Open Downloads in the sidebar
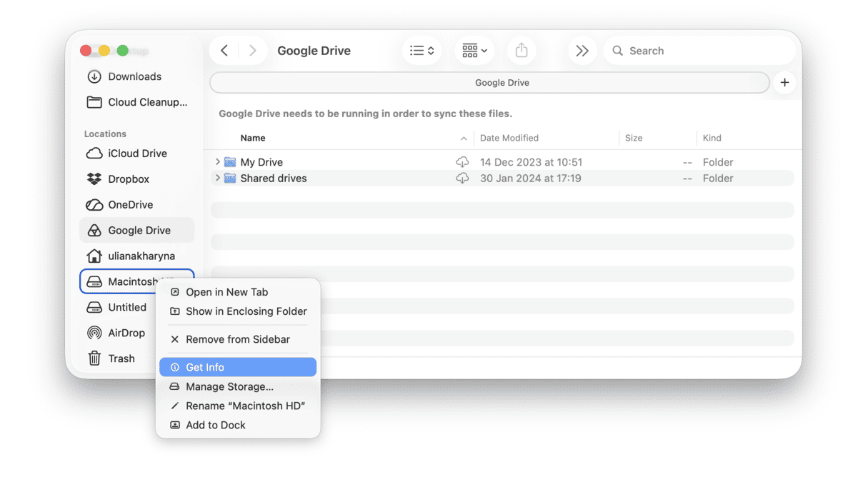Screen dimensions: 868x492 134,76
